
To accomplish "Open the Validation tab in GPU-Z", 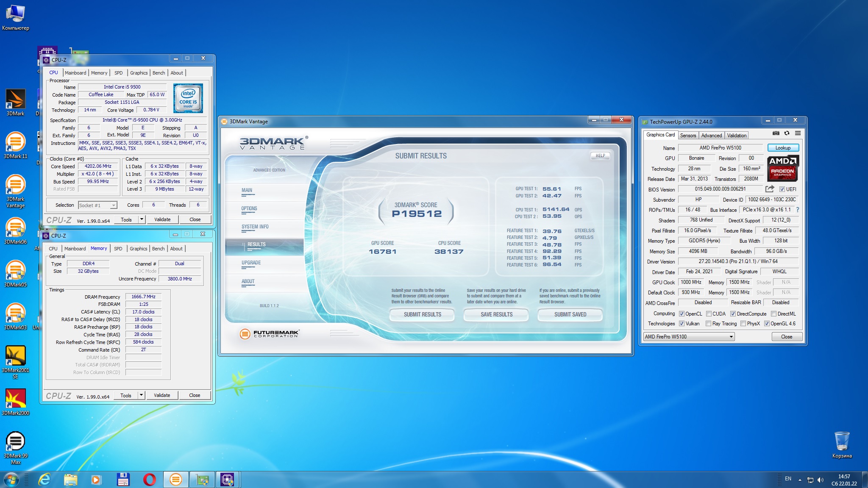I will pyautogui.click(x=737, y=136).
